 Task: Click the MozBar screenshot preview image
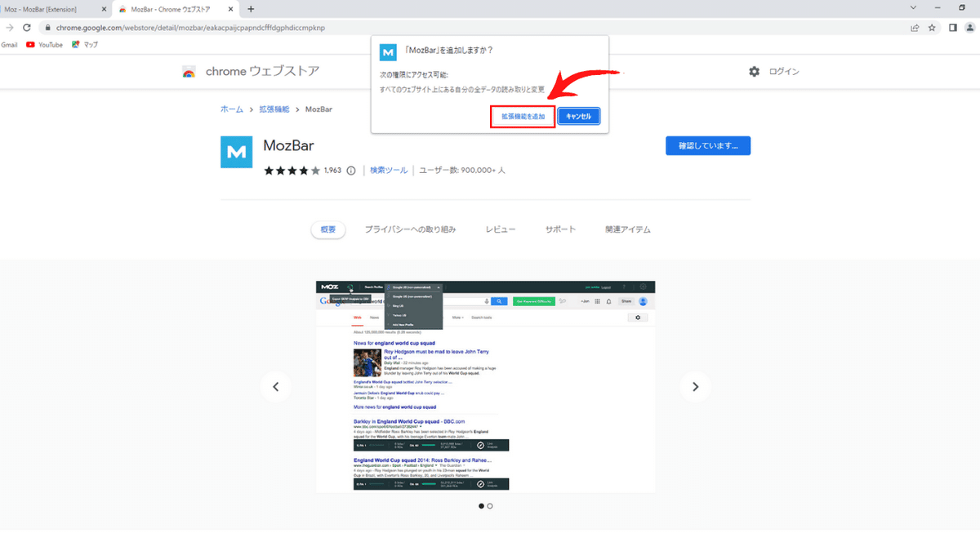click(485, 387)
